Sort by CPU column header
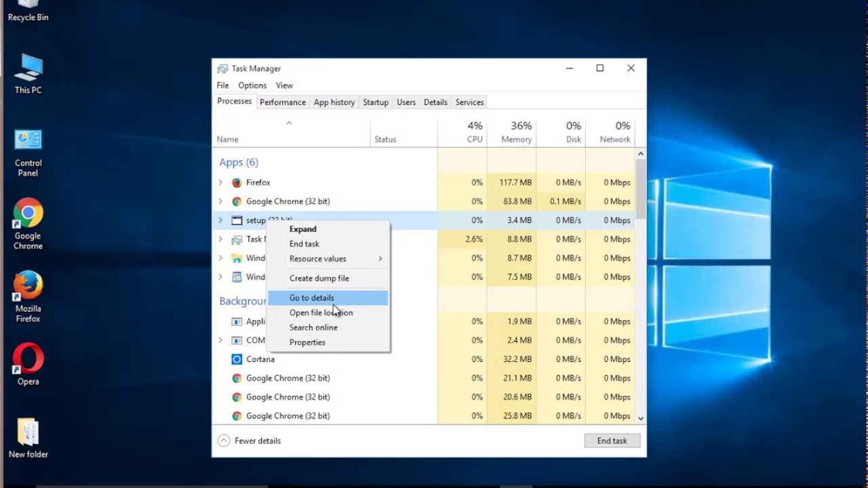868x488 pixels. (x=462, y=132)
